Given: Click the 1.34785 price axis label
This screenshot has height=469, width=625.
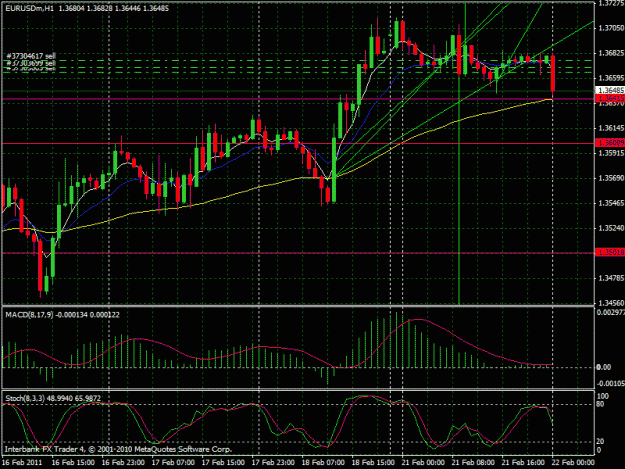Looking at the screenshot, I should coord(611,279).
